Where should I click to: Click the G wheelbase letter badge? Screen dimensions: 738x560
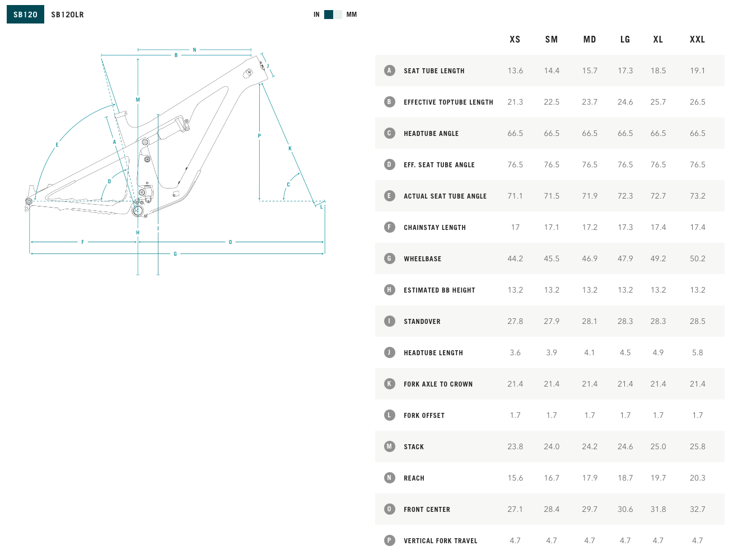point(389,258)
